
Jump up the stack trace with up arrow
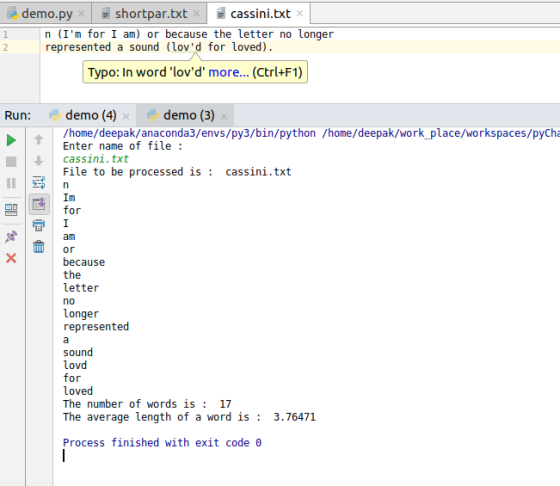[x=39, y=139]
